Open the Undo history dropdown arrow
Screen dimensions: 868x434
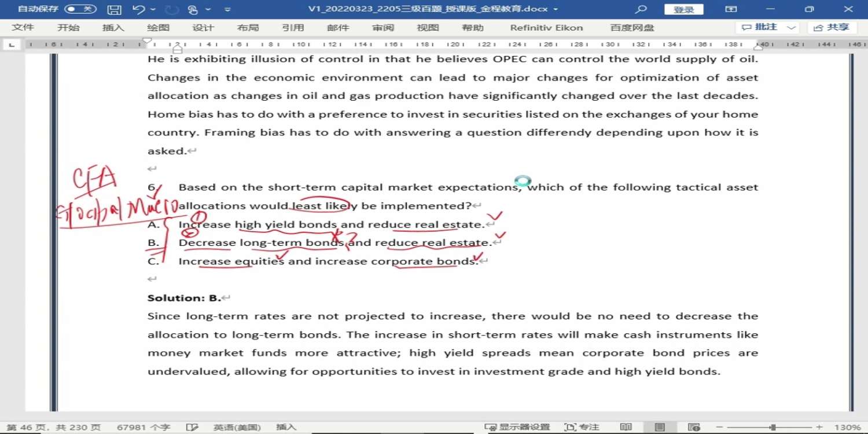tap(153, 9)
